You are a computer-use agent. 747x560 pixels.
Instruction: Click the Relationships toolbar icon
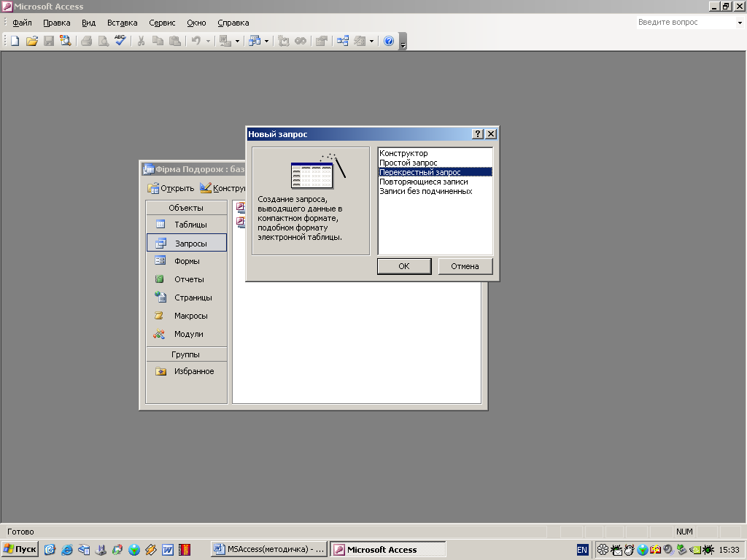click(343, 42)
